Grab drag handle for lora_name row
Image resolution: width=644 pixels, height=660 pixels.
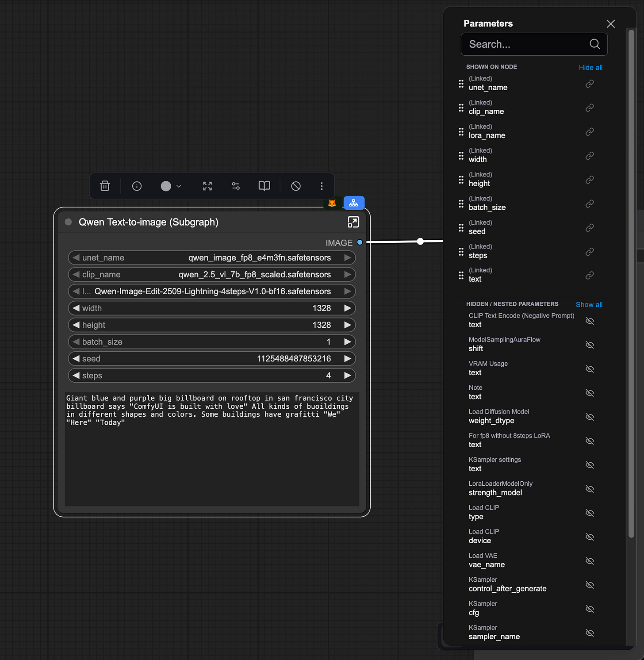click(461, 131)
